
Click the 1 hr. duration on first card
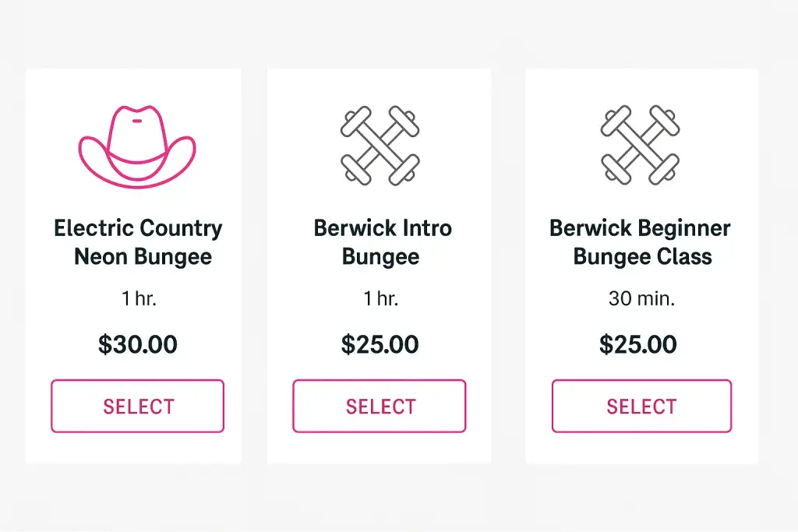click(137, 298)
